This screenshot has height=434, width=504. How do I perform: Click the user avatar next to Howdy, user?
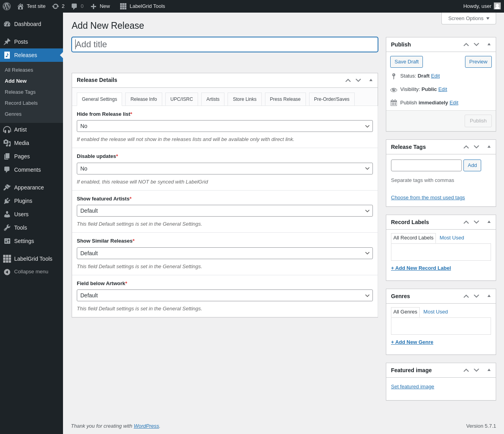pyautogui.click(x=497, y=6)
